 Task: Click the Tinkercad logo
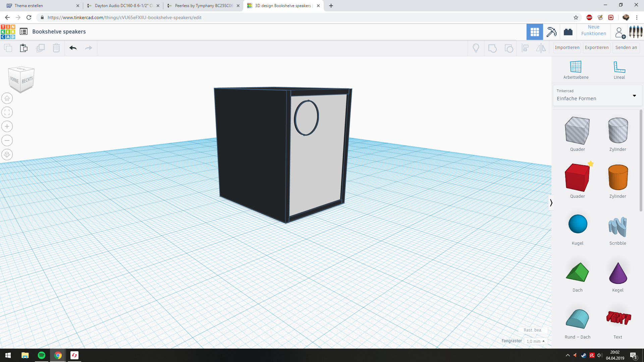[x=8, y=32]
